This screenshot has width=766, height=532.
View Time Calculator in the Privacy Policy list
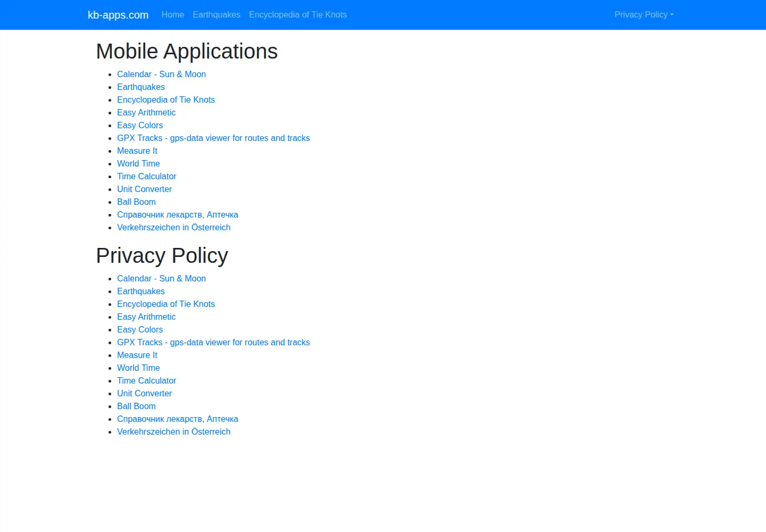point(146,381)
